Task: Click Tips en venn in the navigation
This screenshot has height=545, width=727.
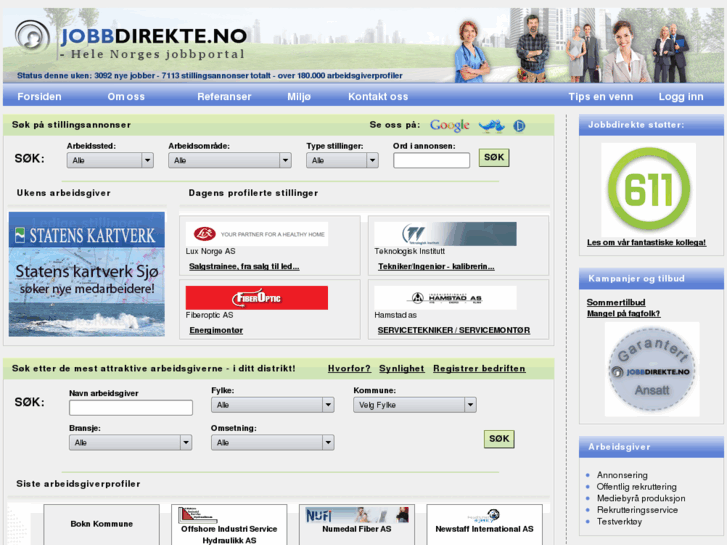Action: tap(601, 96)
